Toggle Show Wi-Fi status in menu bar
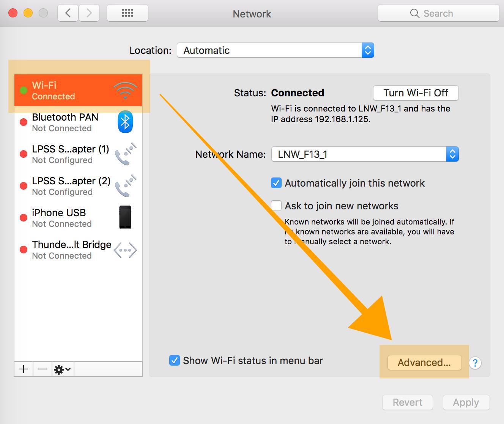 [x=174, y=360]
